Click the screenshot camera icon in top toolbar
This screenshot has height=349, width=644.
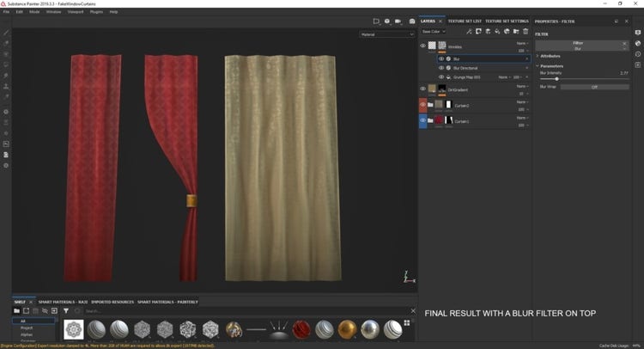click(412, 21)
